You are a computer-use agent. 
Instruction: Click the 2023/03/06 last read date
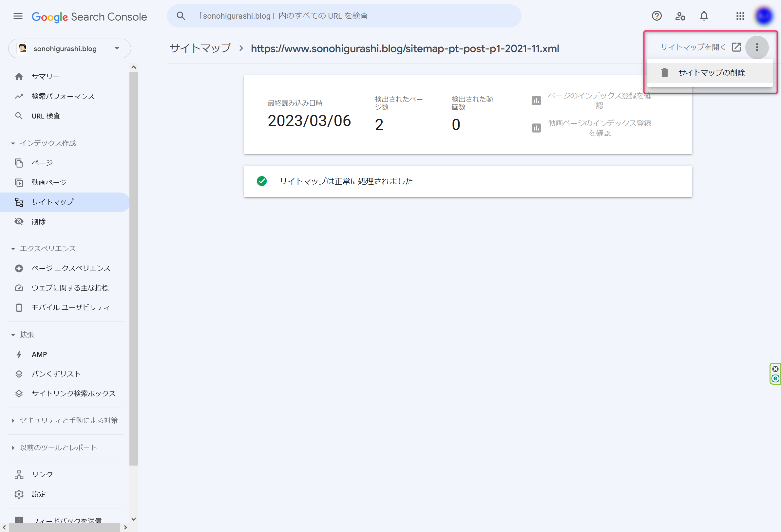pos(309,120)
